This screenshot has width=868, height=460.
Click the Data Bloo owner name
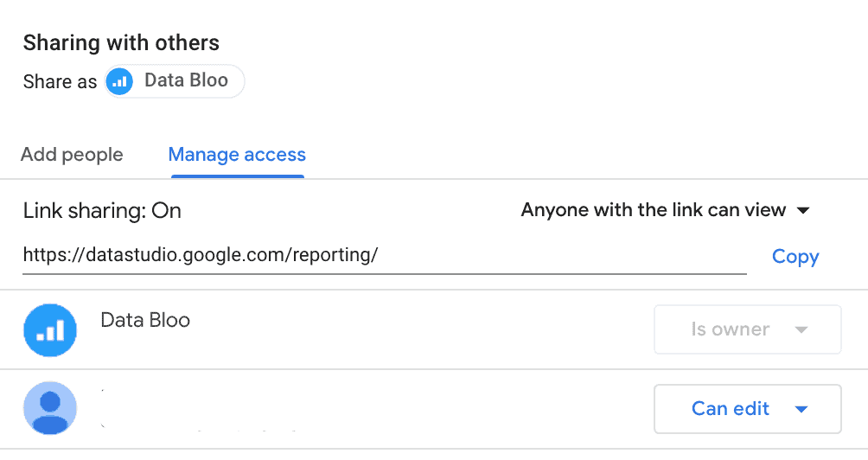[x=145, y=320]
